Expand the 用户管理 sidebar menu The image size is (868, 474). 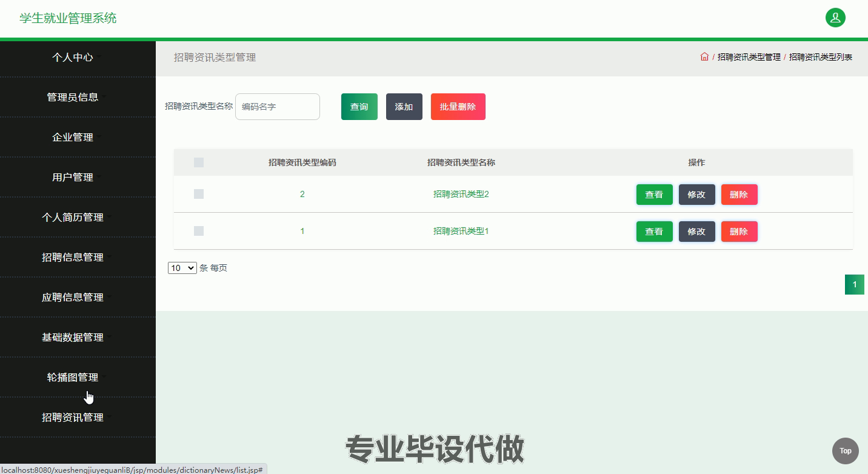point(78,177)
